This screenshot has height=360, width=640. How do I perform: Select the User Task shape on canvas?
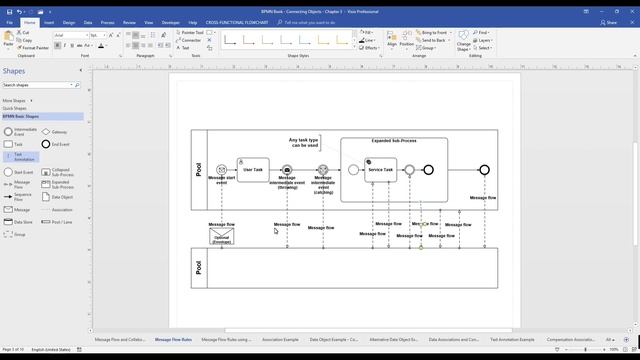click(x=253, y=170)
